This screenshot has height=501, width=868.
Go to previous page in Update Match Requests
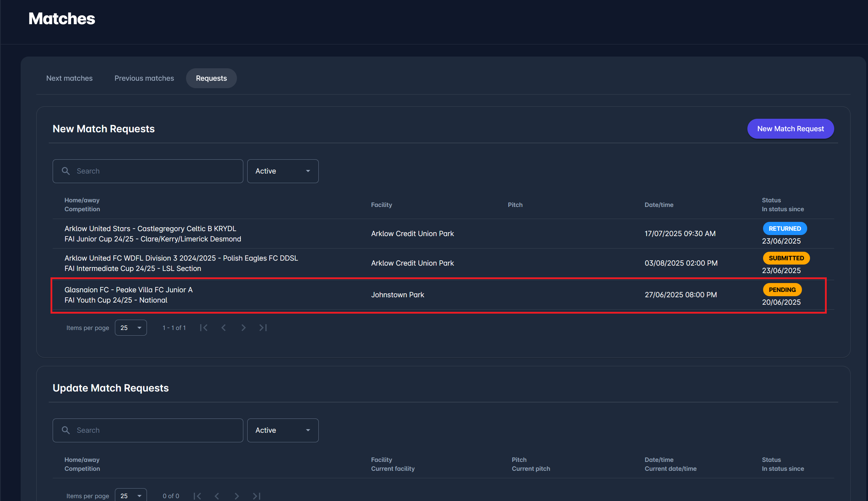[217, 496]
